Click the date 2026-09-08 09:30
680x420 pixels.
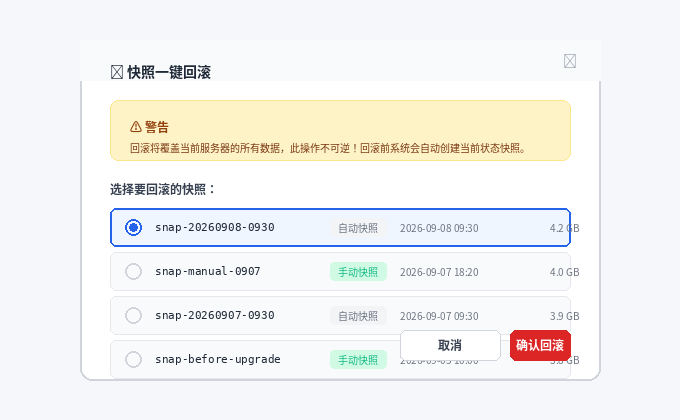tap(439, 228)
